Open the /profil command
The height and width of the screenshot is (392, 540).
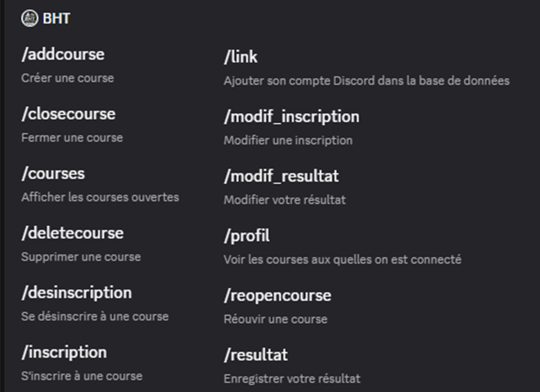[x=247, y=236]
